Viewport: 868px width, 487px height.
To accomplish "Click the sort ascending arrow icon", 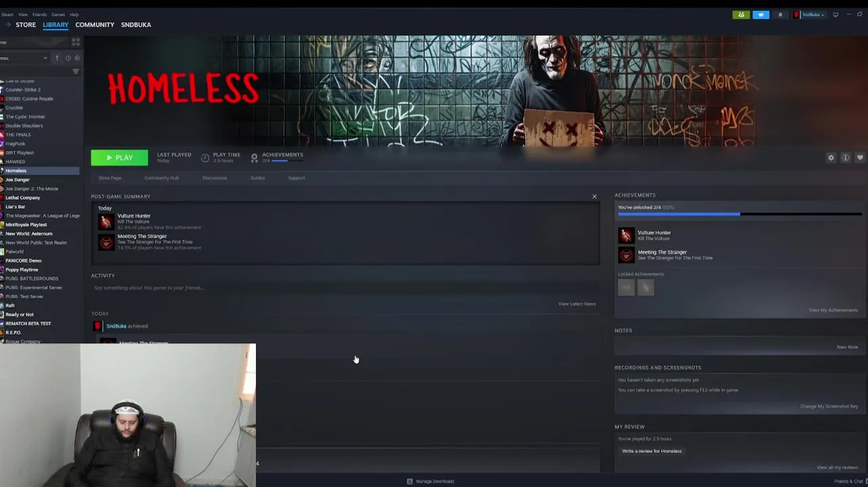I will tap(57, 58).
